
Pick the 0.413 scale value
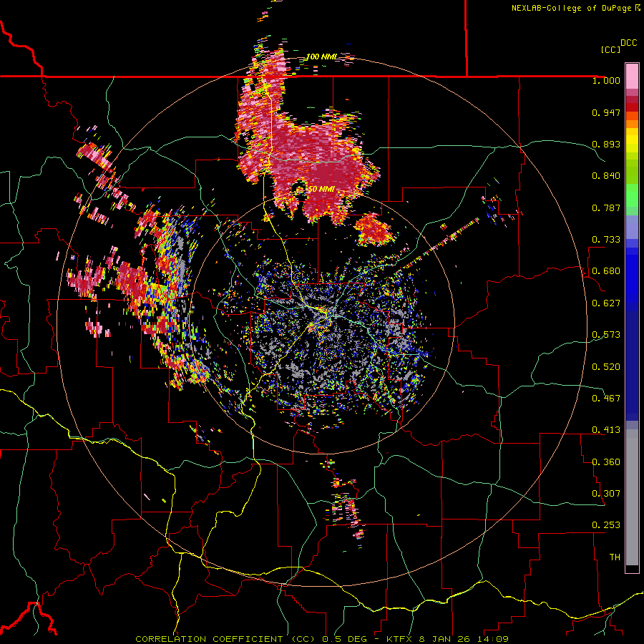pos(606,430)
